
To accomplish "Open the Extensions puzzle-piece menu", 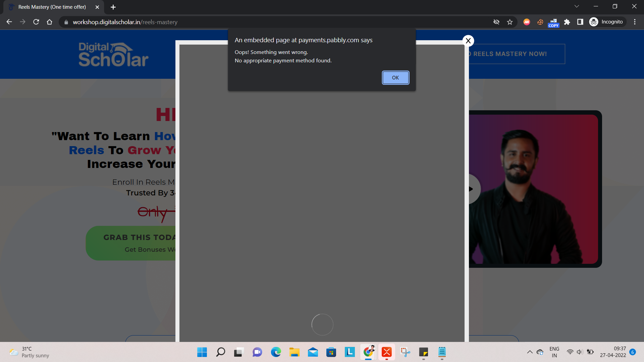I will (x=567, y=22).
